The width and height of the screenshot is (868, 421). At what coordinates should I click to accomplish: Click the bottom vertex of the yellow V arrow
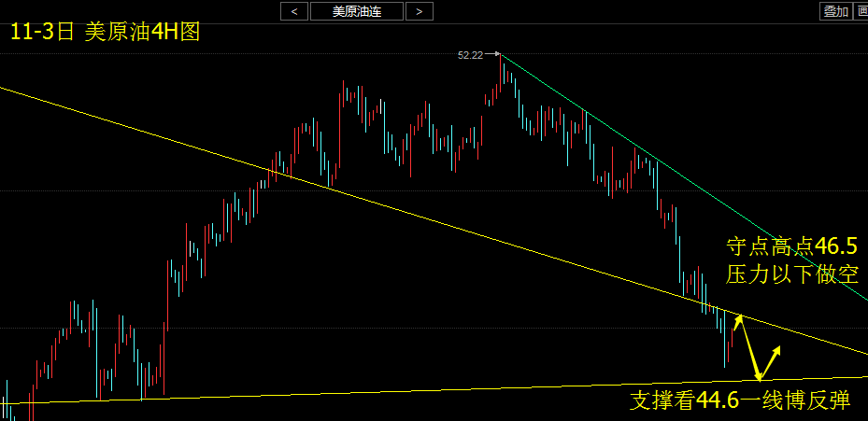[x=760, y=379]
